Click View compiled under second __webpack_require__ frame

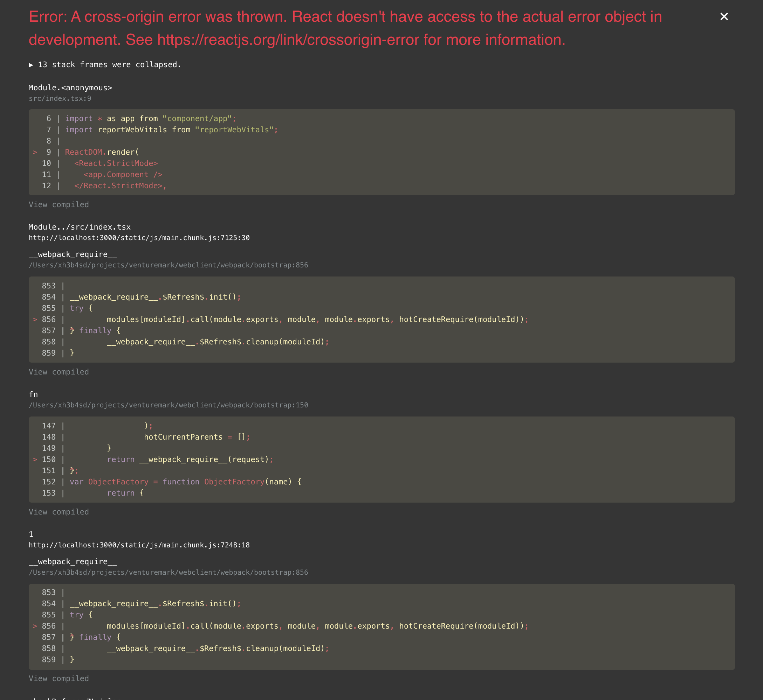(x=59, y=678)
